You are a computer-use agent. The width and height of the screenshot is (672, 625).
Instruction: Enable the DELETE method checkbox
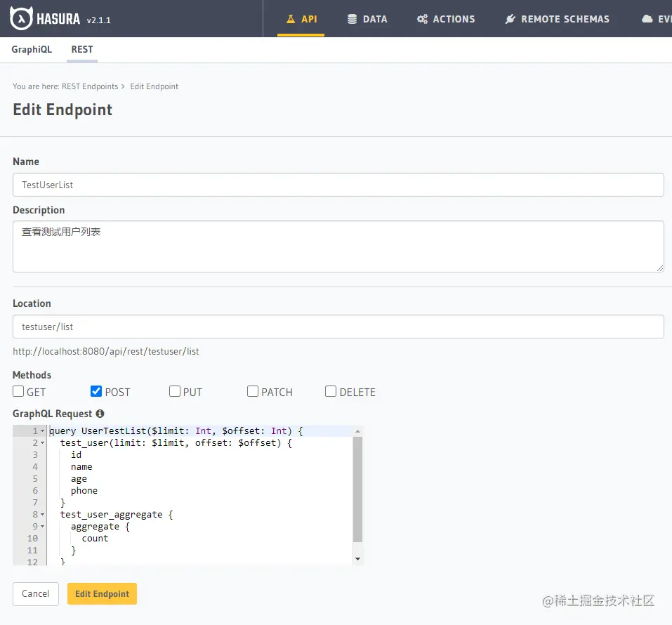tap(331, 391)
